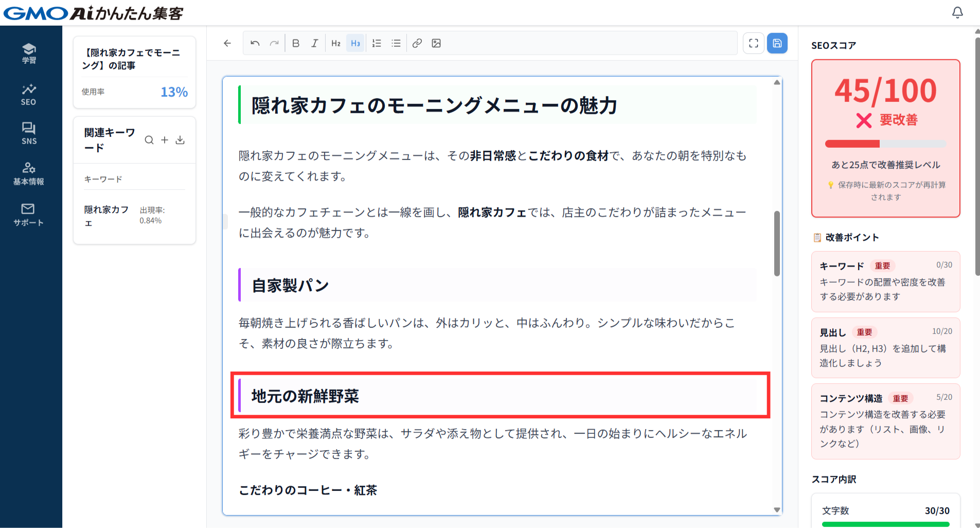Insert a bulleted list

[x=396, y=43]
